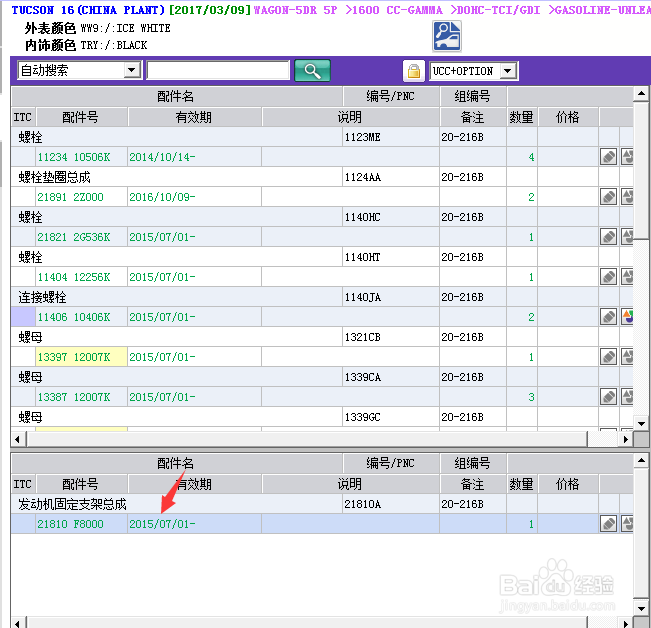Click the green magnifier search button
651x628 pixels.
click(x=312, y=71)
